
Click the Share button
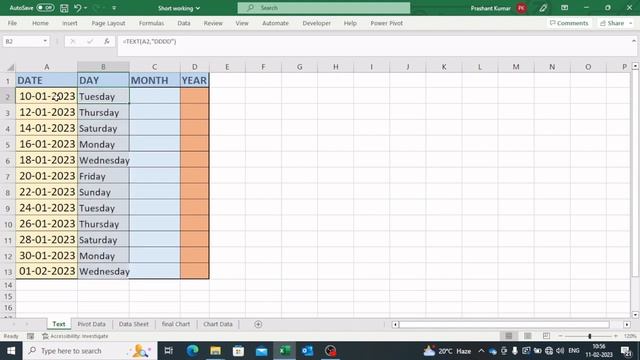point(616,23)
